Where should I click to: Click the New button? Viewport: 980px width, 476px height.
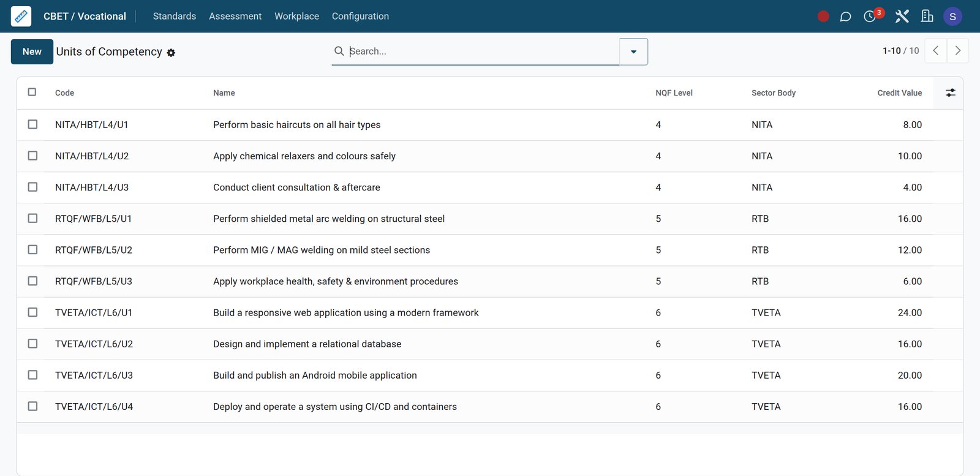(x=32, y=51)
